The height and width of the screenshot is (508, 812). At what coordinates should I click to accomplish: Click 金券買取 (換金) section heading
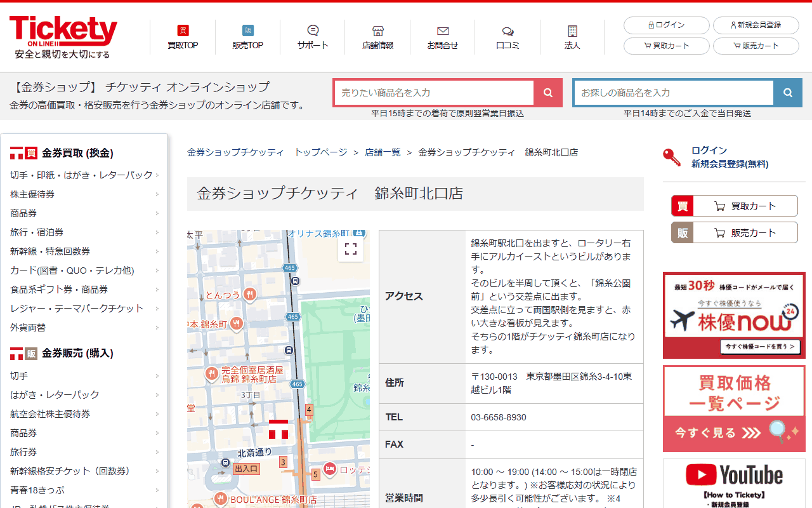pos(62,153)
